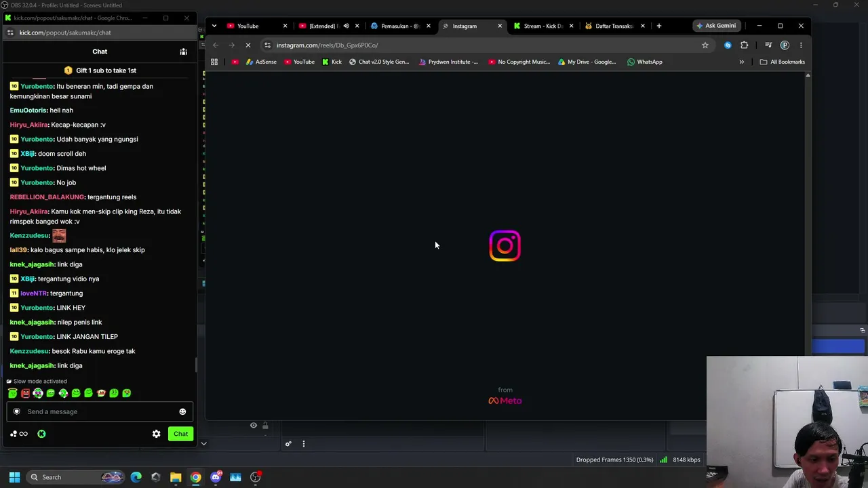Launch Microsoft Edge from the taskbar
The image size is (868, 488).
[136, 477]
